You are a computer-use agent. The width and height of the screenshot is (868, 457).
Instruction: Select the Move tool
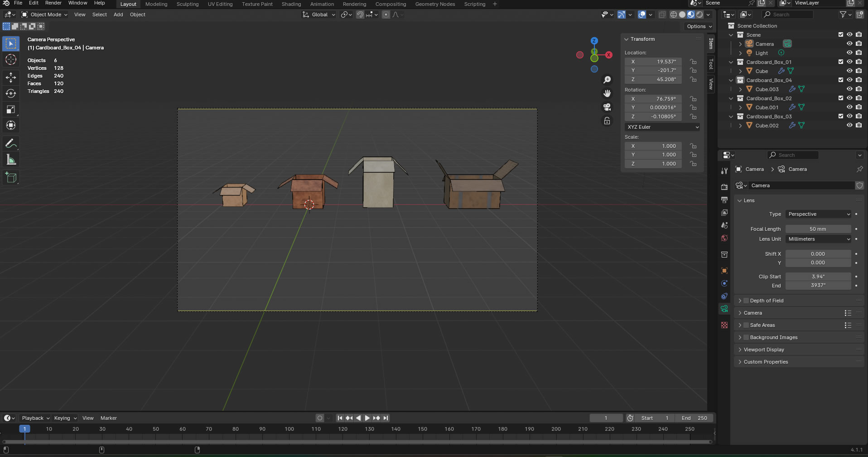coord(11,78)
